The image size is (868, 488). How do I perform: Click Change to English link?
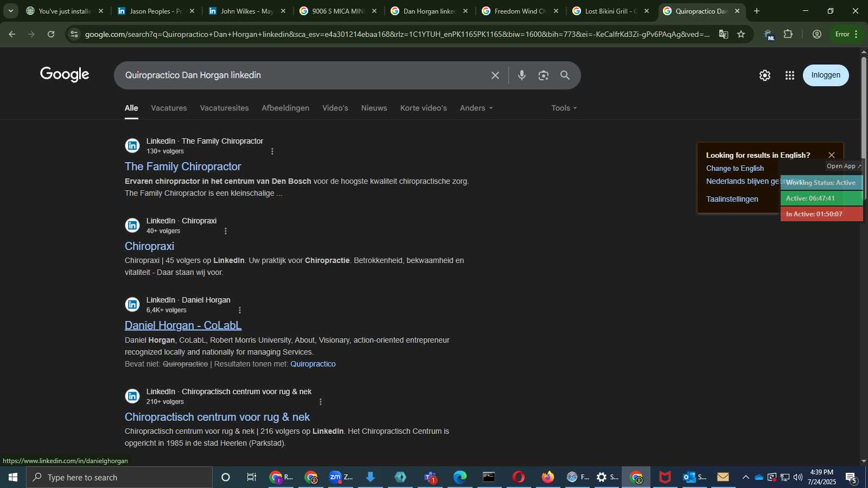click(735, 169)
